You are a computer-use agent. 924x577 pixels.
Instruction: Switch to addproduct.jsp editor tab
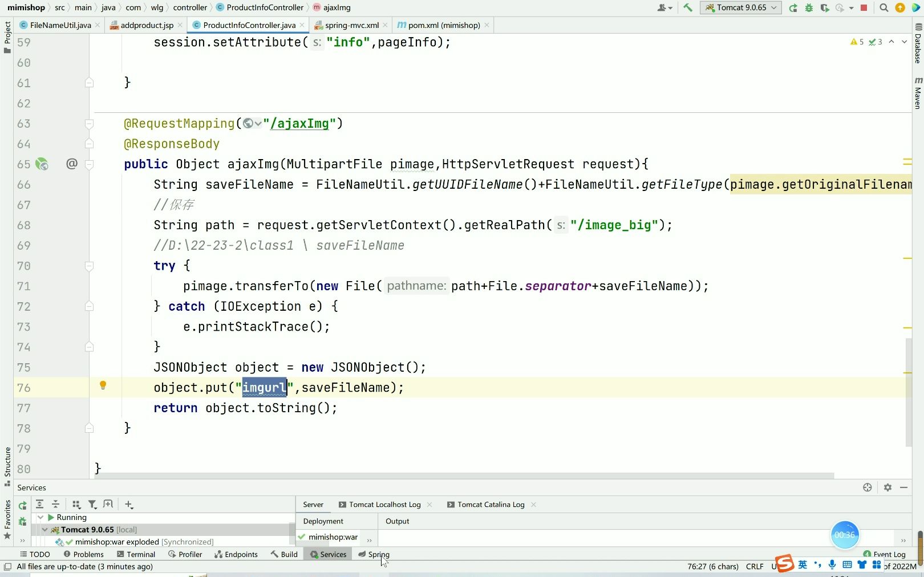pos(147,25)
